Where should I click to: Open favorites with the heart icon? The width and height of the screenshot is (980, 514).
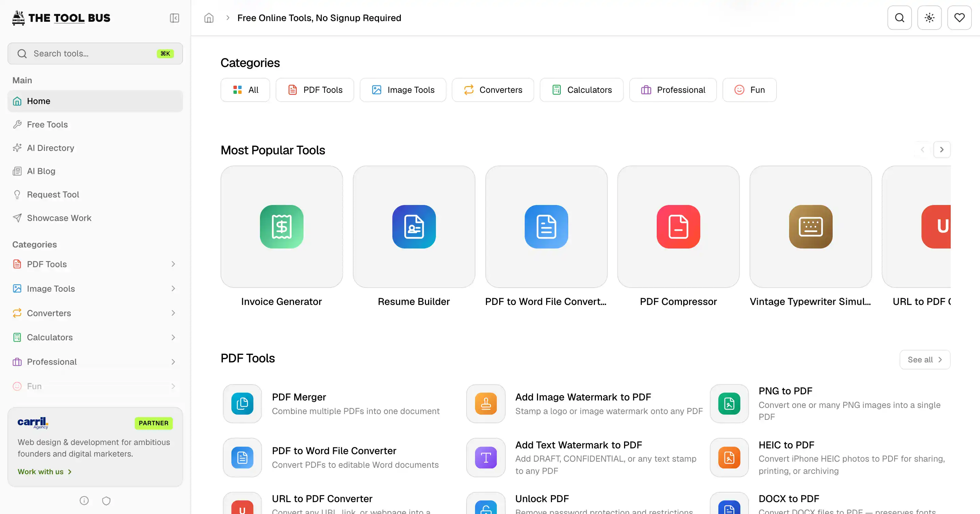coord(959,17)
